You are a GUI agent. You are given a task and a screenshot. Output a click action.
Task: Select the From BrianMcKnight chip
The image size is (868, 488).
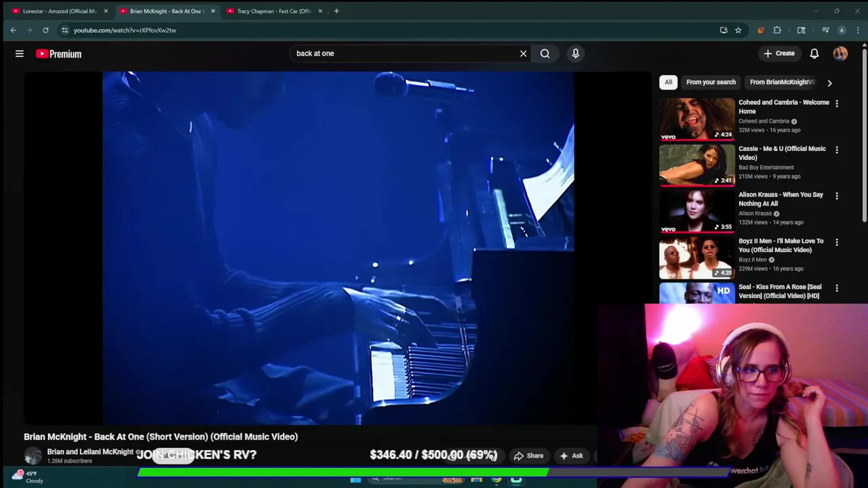782,82
